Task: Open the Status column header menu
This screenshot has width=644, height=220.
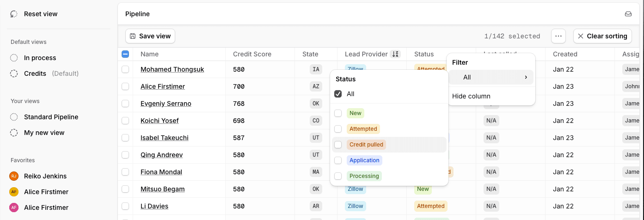Action: point(424,54)
